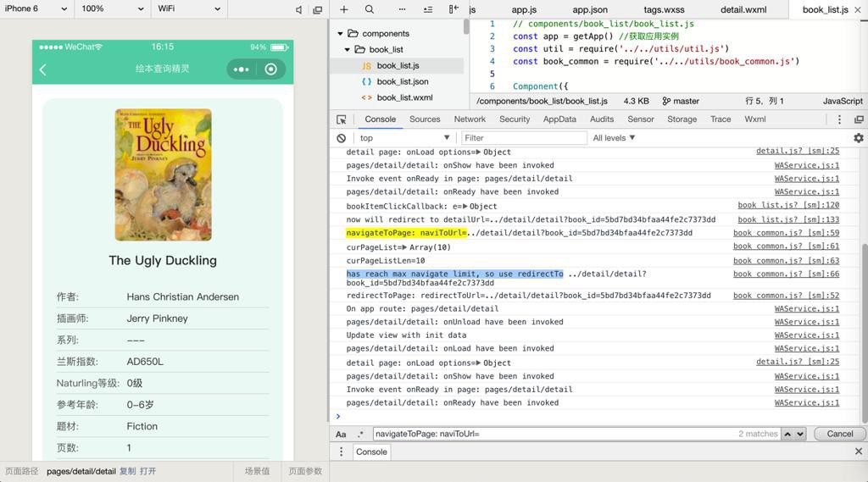Open the detail.wxml editor tab

[743, 9]
